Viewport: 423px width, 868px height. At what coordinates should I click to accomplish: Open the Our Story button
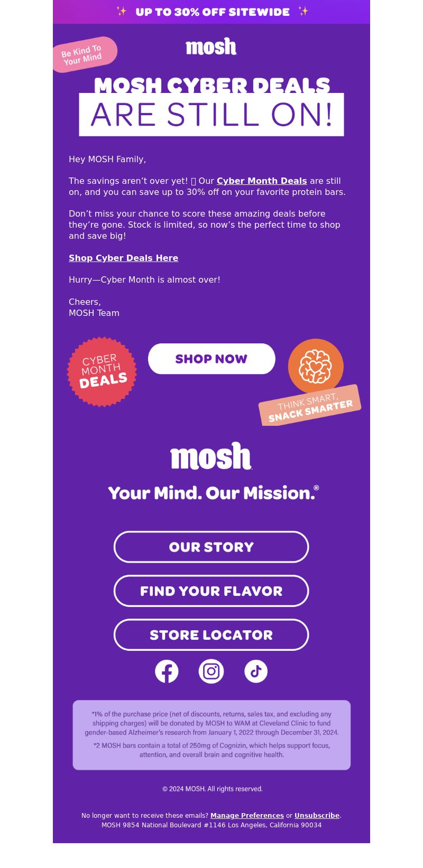click(x=212, y=547)
